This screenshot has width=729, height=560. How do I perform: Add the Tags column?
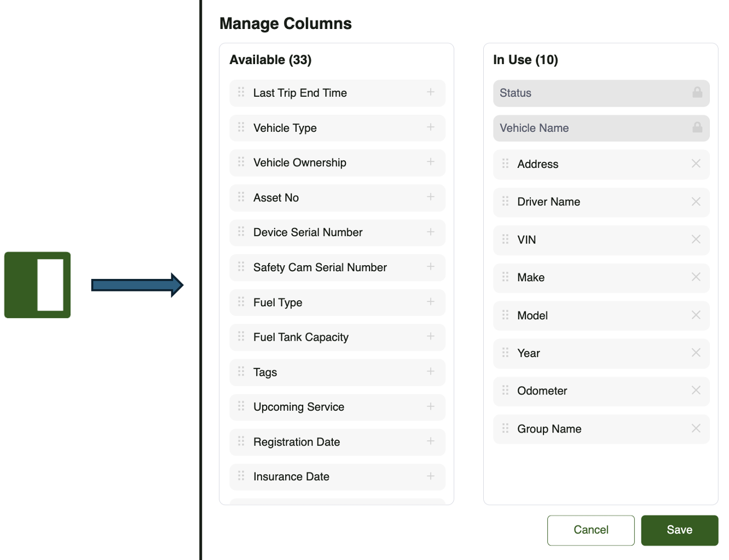point(431,372)
